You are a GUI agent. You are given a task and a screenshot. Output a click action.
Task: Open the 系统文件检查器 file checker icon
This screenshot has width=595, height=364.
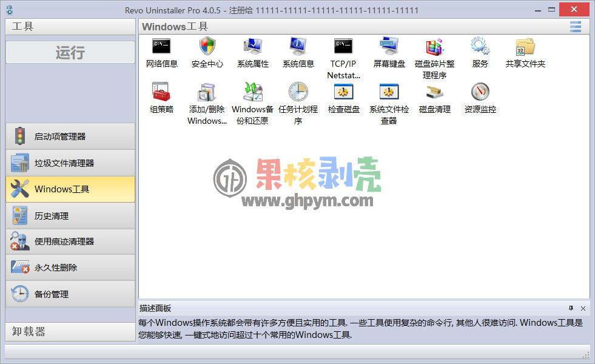389,104
